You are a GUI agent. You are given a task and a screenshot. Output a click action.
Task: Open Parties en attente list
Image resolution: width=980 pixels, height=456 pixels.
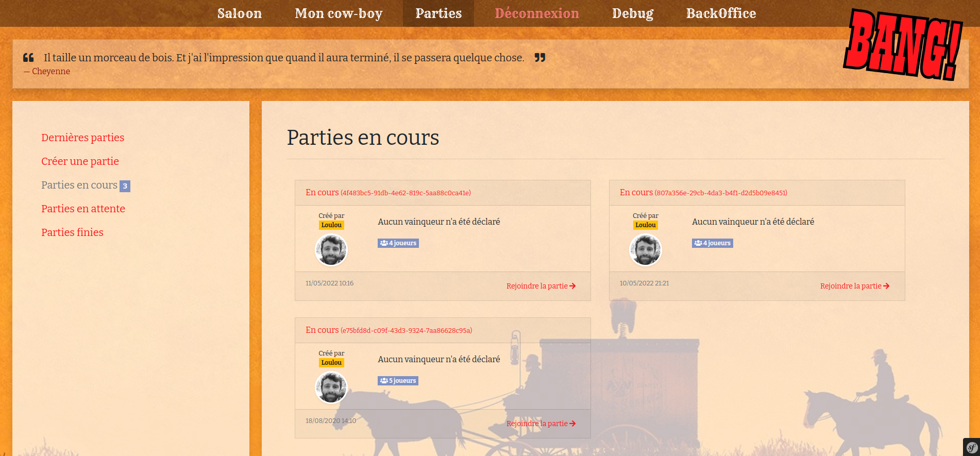[83, 209]
